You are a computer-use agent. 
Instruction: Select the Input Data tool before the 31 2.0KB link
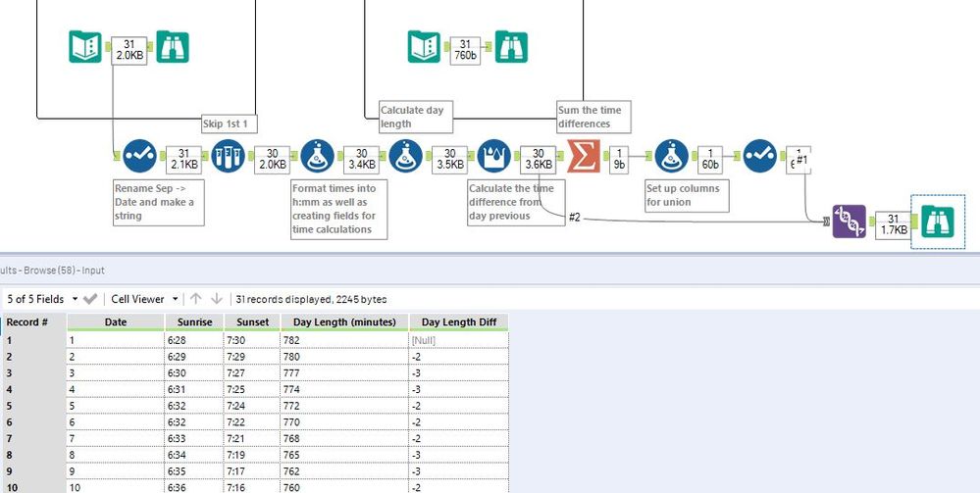point(85,47)
